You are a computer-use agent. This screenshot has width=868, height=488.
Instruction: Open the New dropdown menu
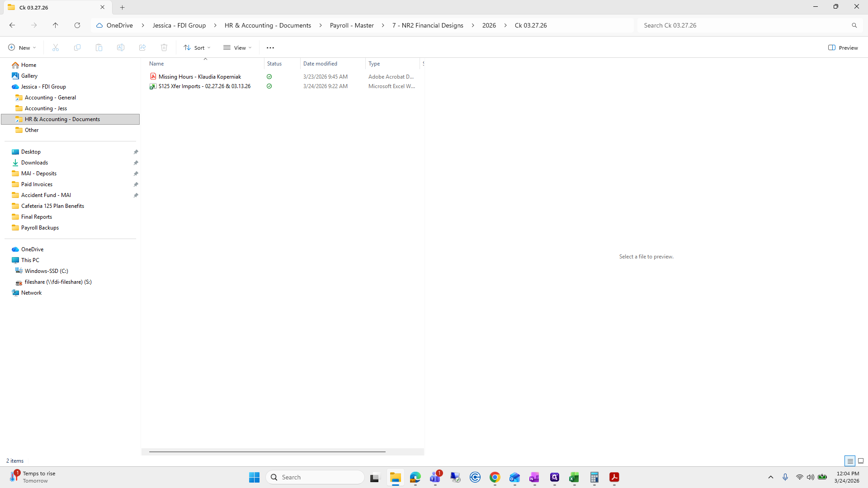22,47
